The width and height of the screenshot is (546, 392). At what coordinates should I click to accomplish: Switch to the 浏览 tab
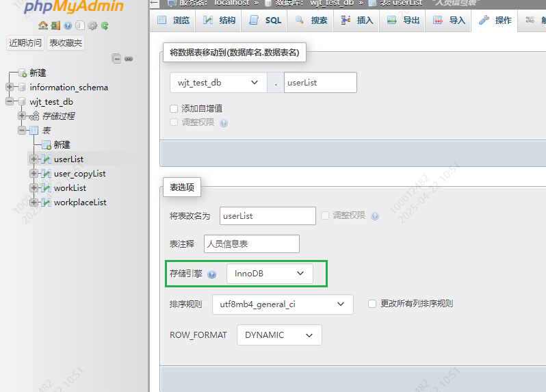[172, 21]
